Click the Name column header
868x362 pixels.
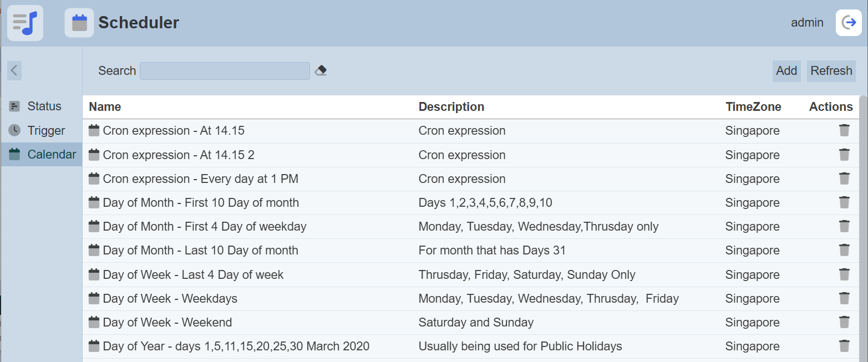click(x=105, y=107)
